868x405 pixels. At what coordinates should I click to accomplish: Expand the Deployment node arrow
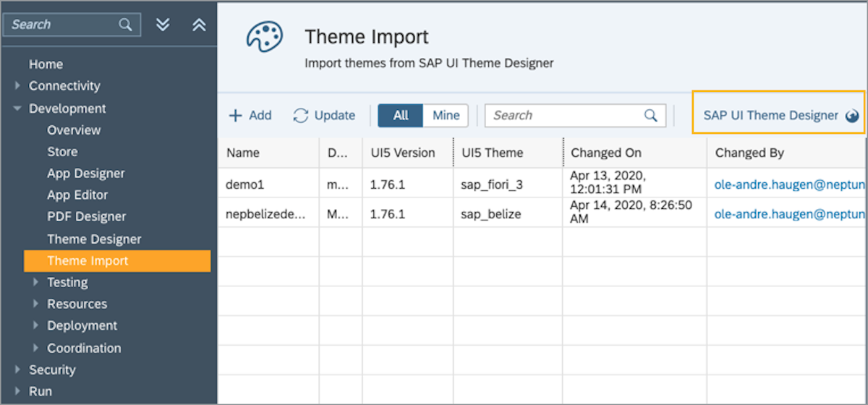pyautogui.click(x=36, y=325)
